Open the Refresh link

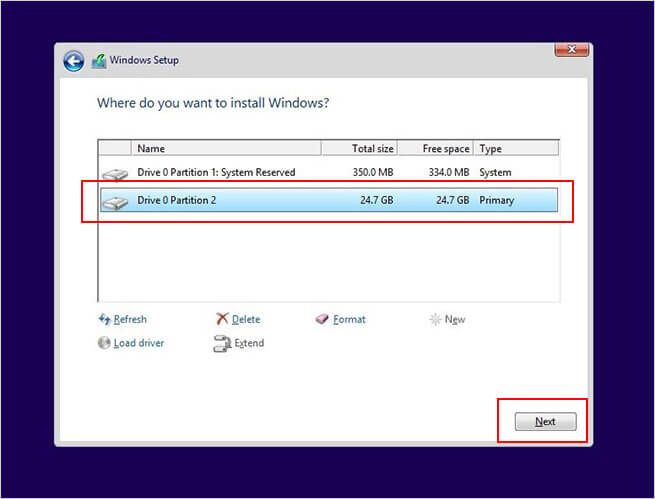tap(130, 319)
